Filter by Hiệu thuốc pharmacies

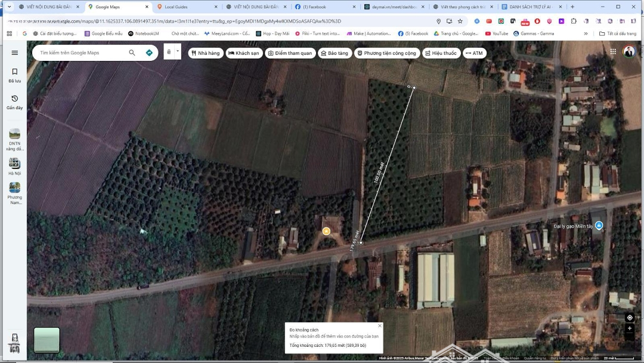(x=440, y=53)
